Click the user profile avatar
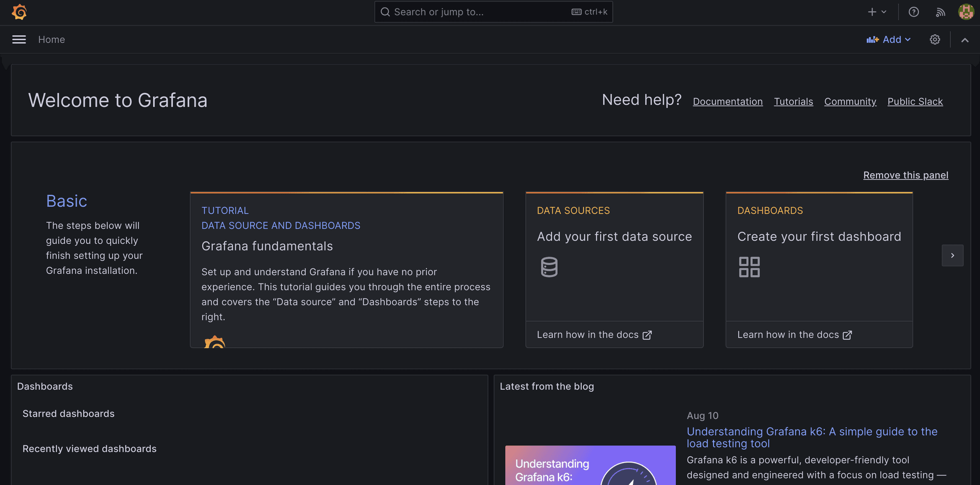The image size is (980, 485). [966, 12]
